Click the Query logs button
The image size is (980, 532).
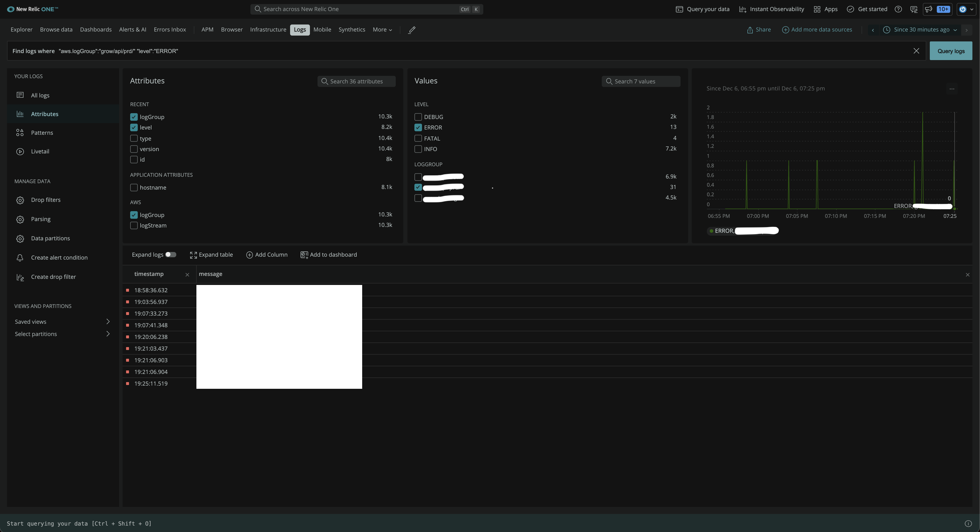point(951,51)
